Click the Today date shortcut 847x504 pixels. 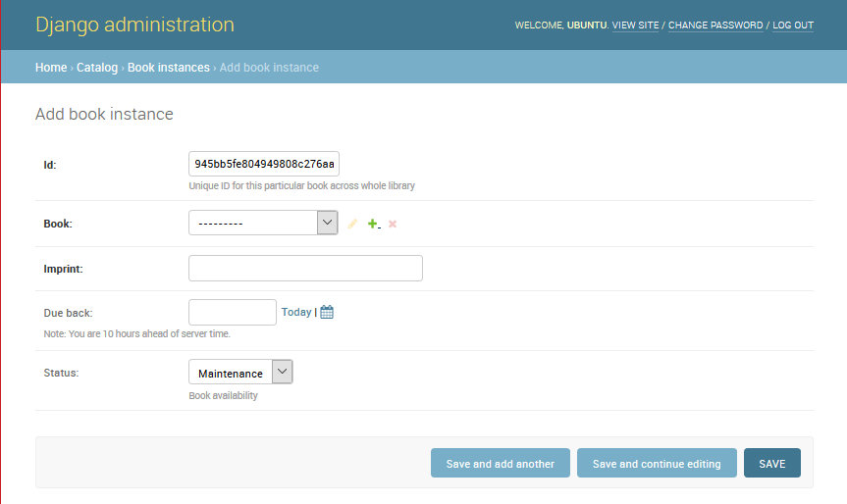[x=295, y=312]
